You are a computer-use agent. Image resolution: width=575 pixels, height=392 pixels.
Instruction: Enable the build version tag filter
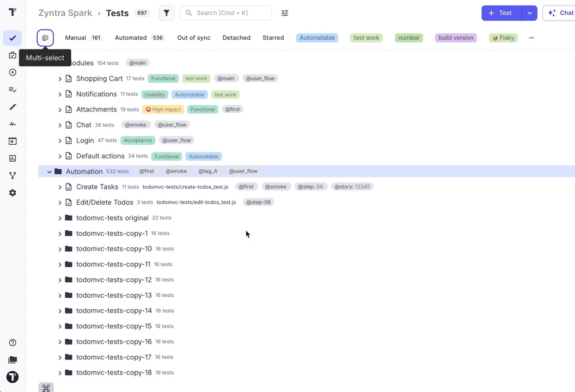coord(456,38)
